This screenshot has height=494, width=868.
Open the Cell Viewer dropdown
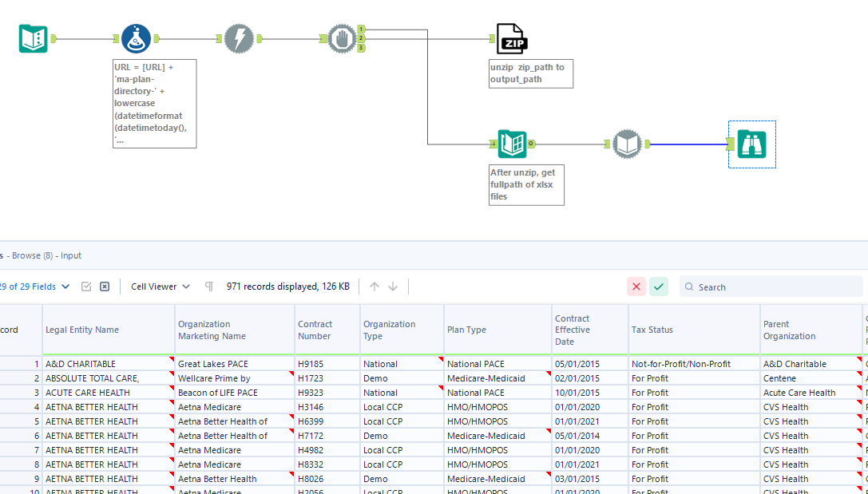coord(159,286)
